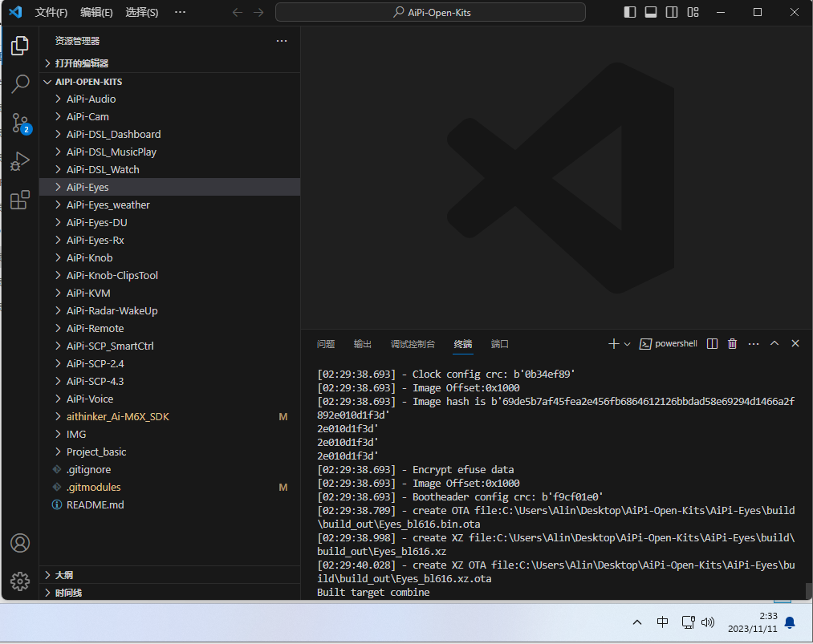This screenshot has height=644, width=813.
Task: Go back with the left arrow
Action: 238,12
